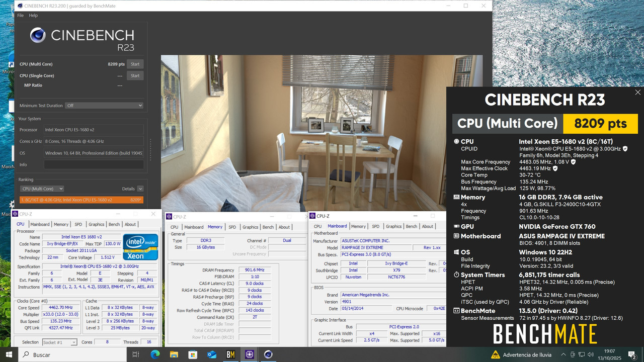
Task: Click the BenchMate section icon at the panel bottom
Action: [x=456, y=311]
